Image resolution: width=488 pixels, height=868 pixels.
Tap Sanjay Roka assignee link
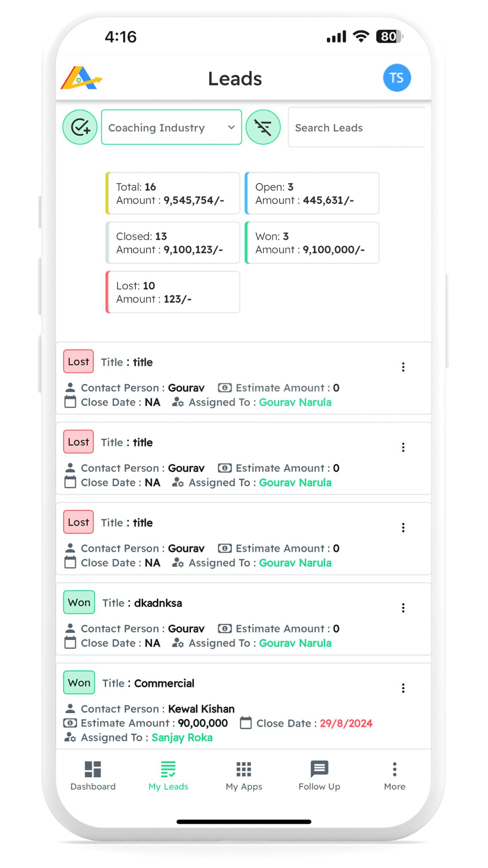pos(182,737)
